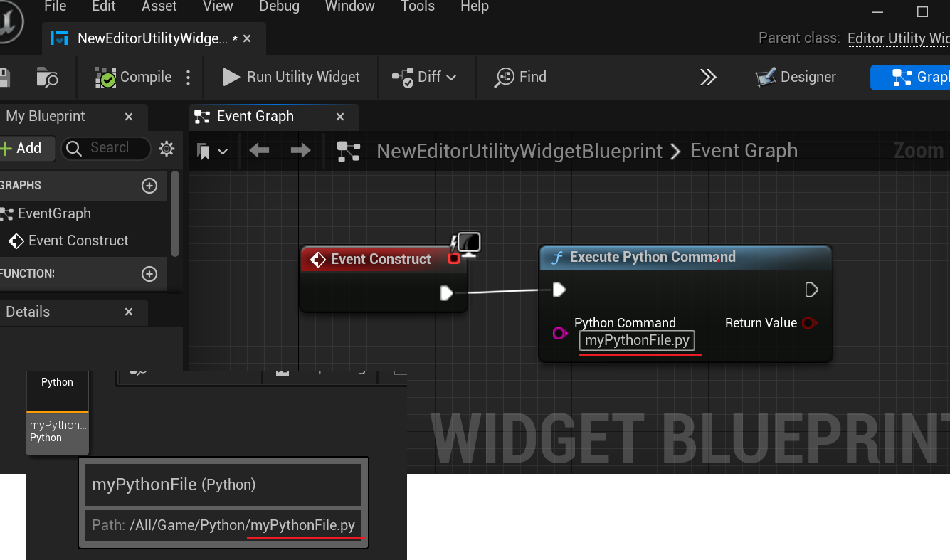Click Event Construct red delegate pin
950x560 pixels.
pyautogui.click(x=454, y=258)
